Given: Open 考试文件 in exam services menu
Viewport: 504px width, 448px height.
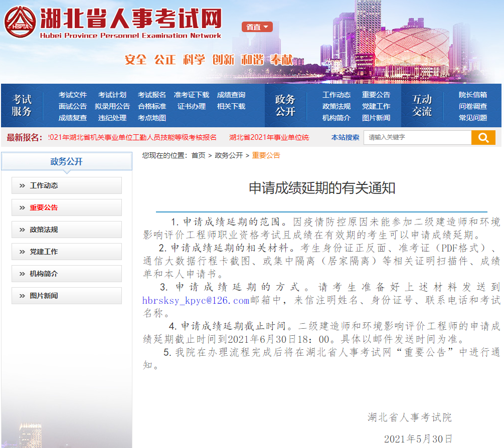Looking at the screenshot, I should click(x=72, y=95).
